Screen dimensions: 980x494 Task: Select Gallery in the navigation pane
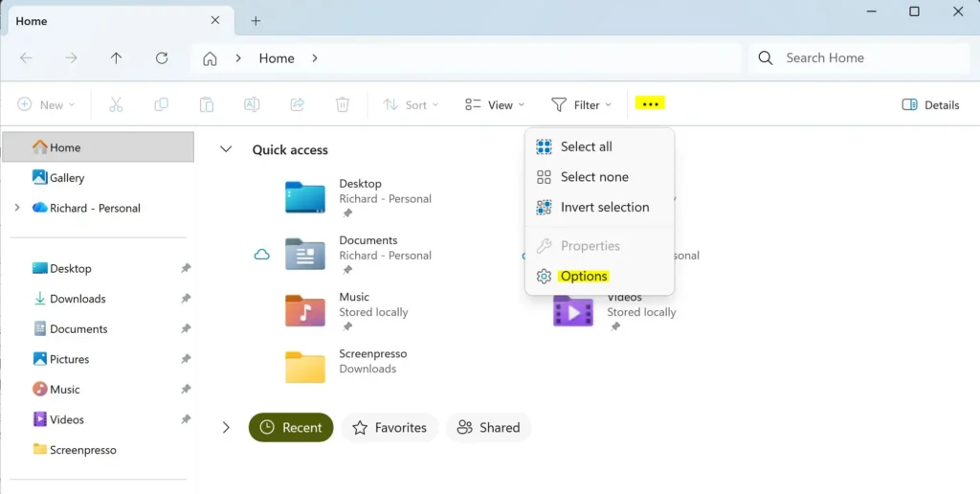(x=99, y=177)
